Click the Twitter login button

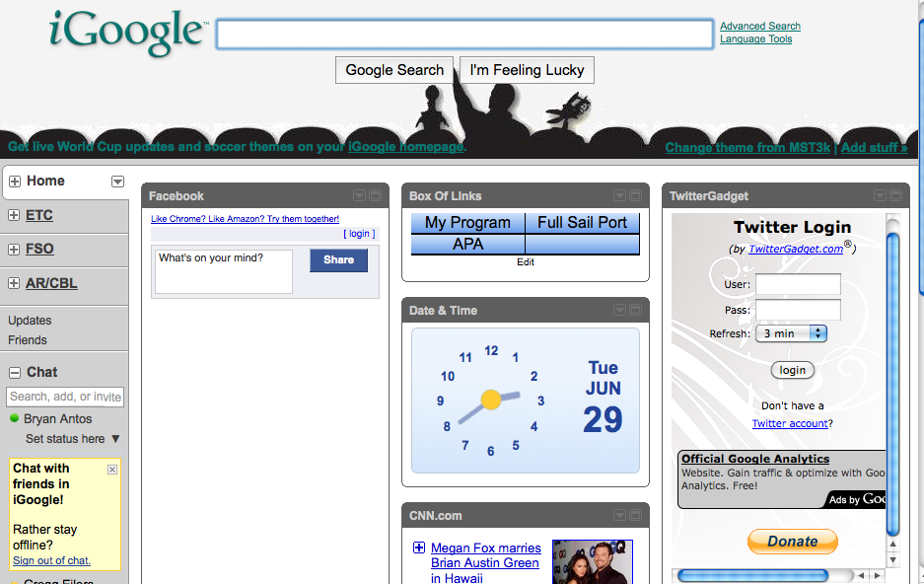(x=793, y=370)
